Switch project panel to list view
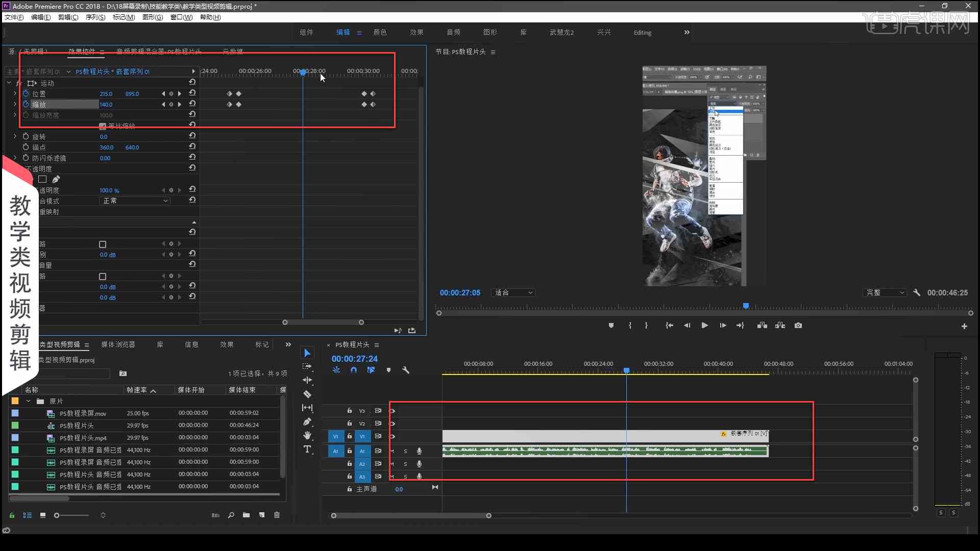This screenshot has width=980, height=551. [28, 515]
